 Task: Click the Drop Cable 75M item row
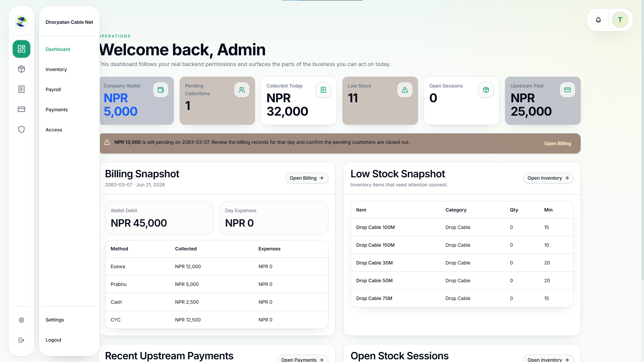[x=462, y=298]
